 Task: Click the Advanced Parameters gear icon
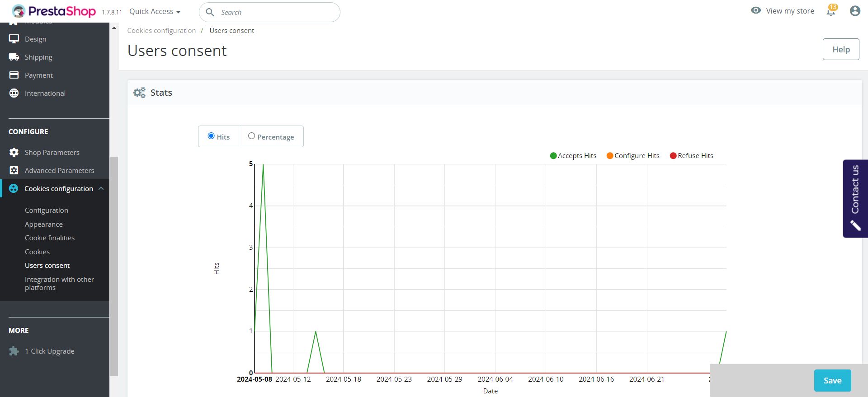(14, 170)
